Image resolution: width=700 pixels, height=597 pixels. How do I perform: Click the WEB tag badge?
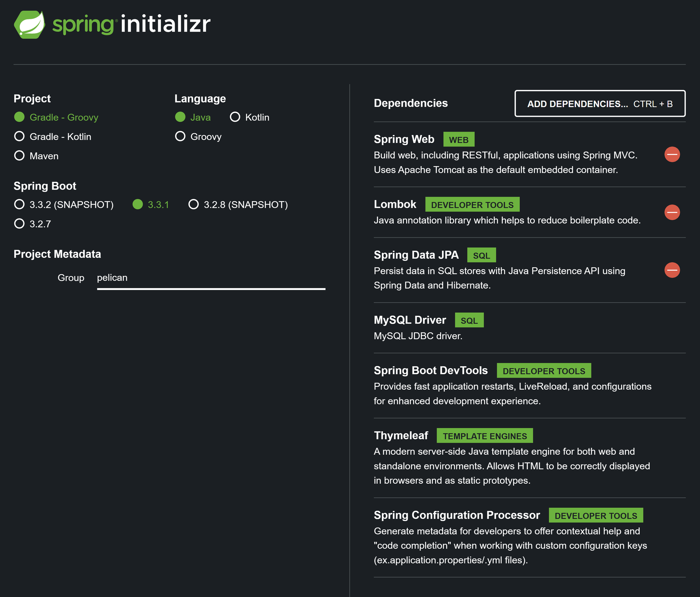click(x=458, y=140)
